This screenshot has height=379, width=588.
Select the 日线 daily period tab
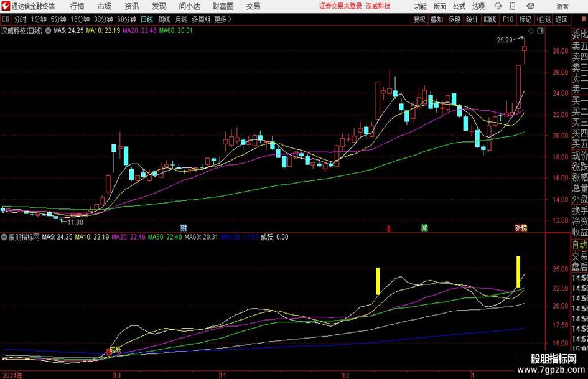(147, 19)
